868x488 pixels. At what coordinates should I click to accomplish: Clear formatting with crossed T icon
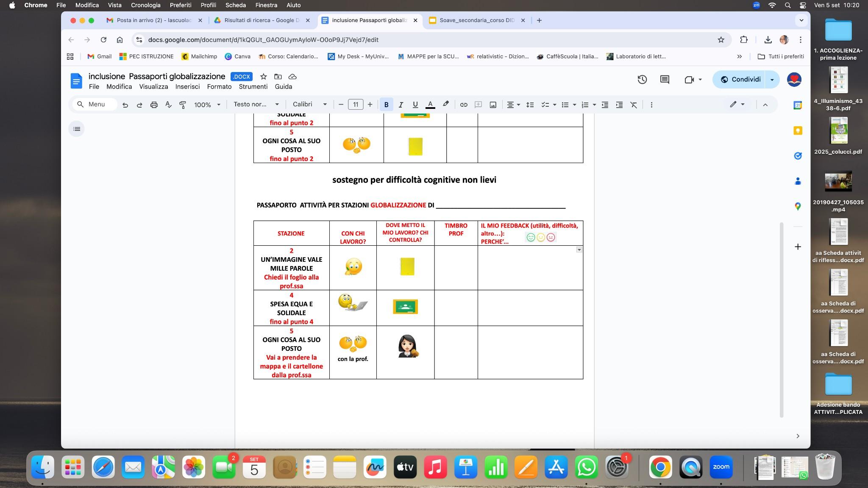634,105
